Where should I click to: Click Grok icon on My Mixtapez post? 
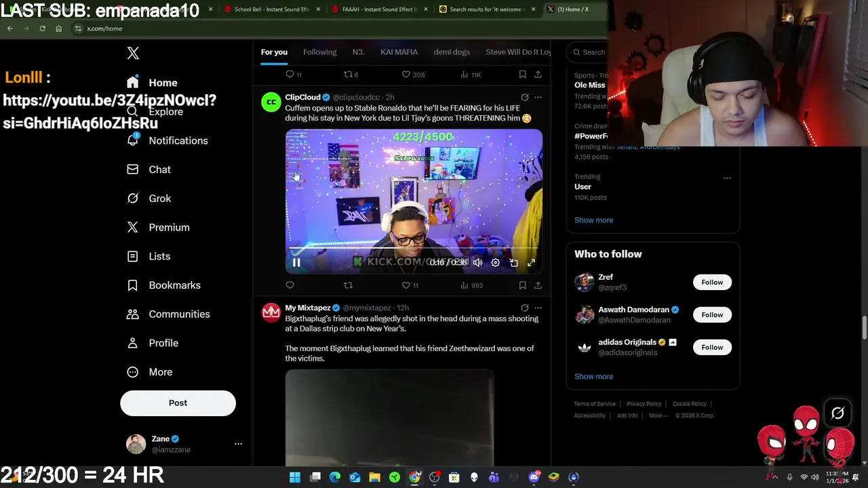[x=524, y=308]
